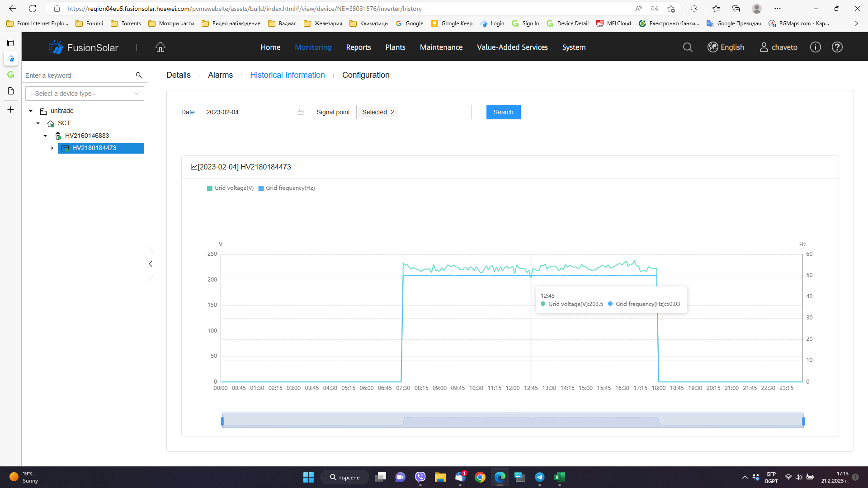Click the Search button

[x=503, y=112]
